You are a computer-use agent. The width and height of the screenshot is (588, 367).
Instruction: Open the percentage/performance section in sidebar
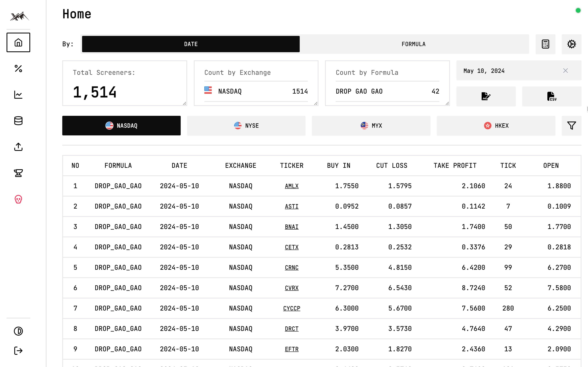coord(18,69)
